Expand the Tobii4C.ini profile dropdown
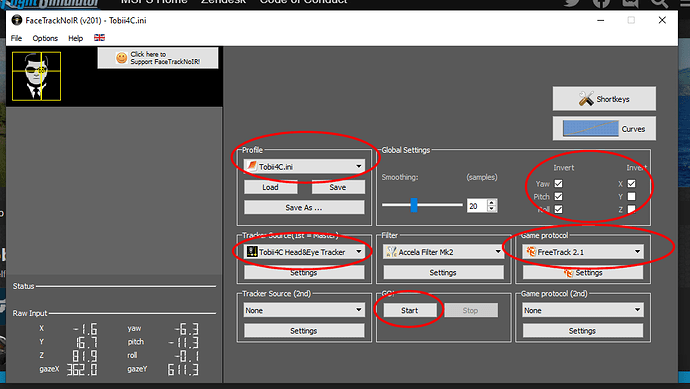This screenshot has width=690, height=389. (304, 166)
